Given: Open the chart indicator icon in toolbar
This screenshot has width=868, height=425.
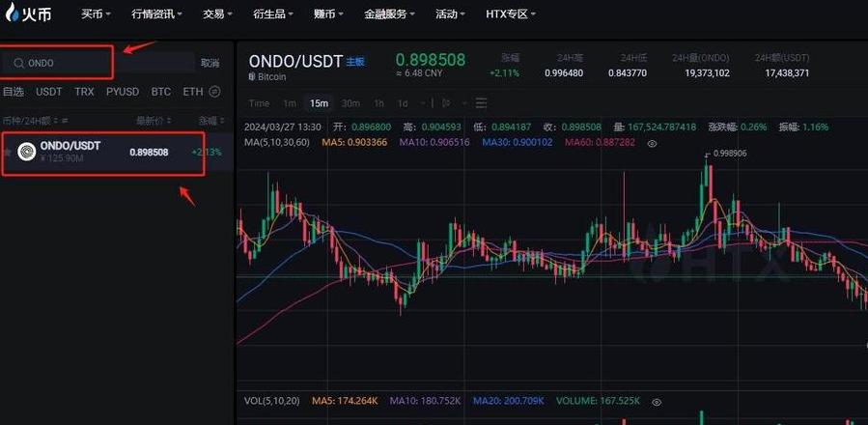Looking at the screenshot, I should coord(446,103).
